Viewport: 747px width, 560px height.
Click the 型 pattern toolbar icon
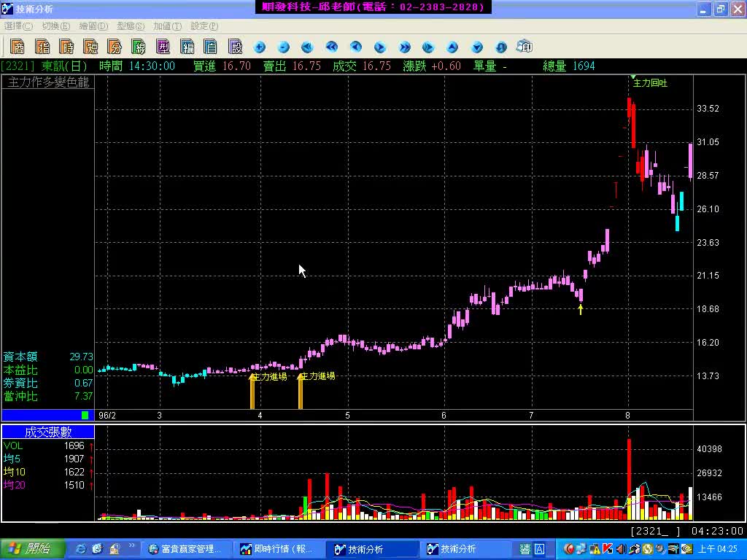(163, 47)
